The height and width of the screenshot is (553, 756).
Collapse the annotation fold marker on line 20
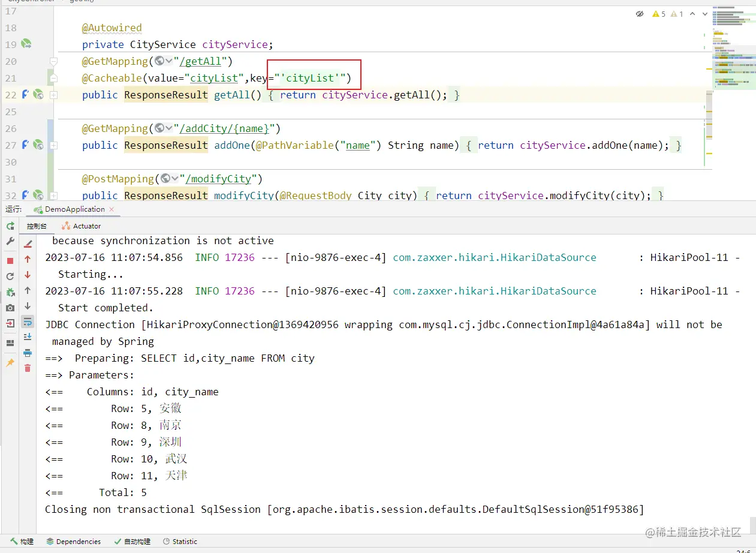click(53, 61)
